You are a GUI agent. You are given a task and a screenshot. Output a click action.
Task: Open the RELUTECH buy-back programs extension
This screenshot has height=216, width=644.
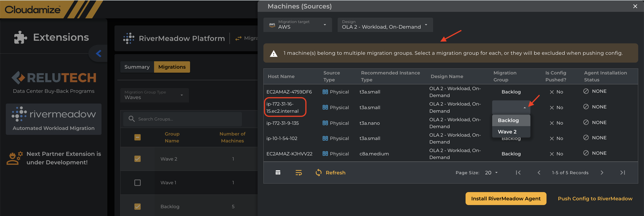[x=54, y=82]
